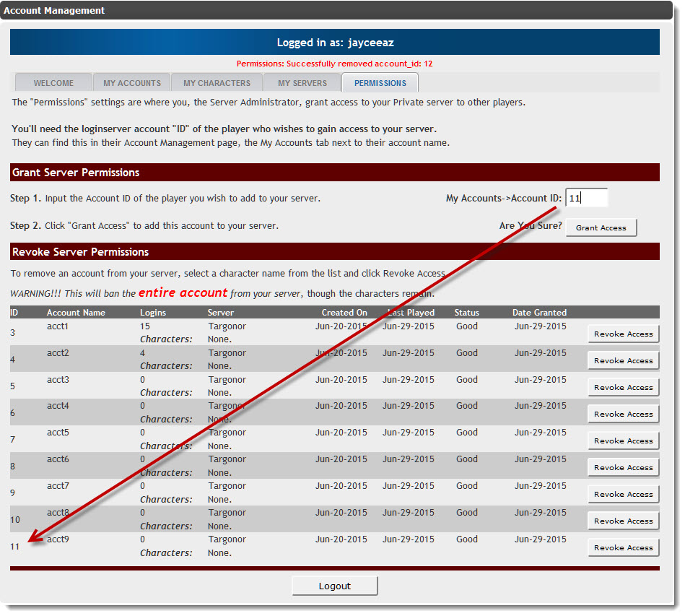The height and width of the screenshot is (616, 685).
Task: Revoke access for acct8
Action: (x=623, y=521)
